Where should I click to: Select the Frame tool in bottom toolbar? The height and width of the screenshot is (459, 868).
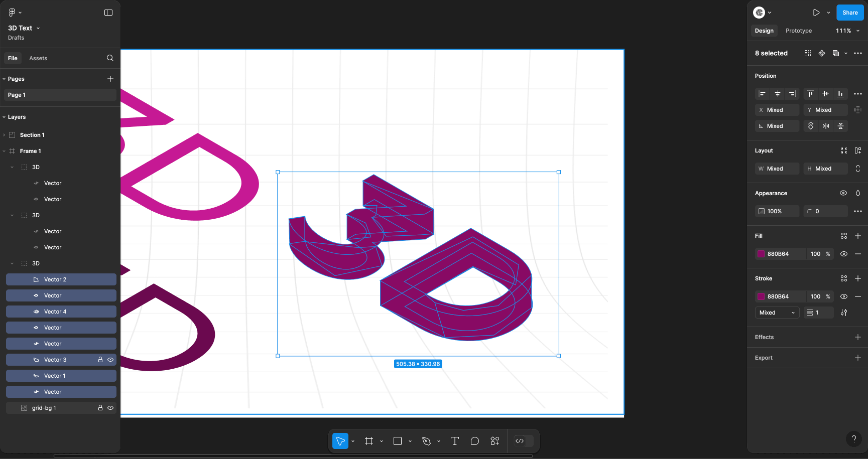pyautogui.click(x=369, y=441)
